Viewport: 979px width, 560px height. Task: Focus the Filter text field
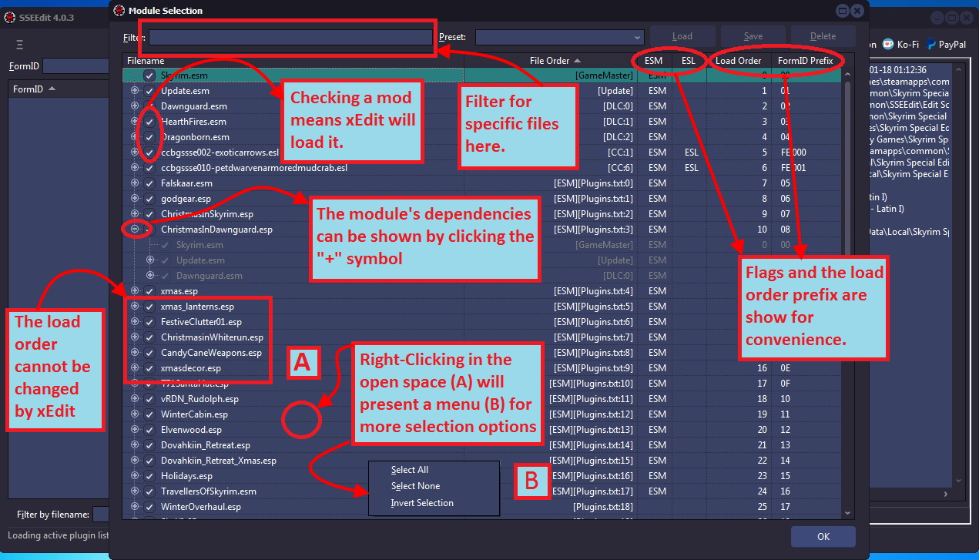pyautogui.click(x=290, y=37)
